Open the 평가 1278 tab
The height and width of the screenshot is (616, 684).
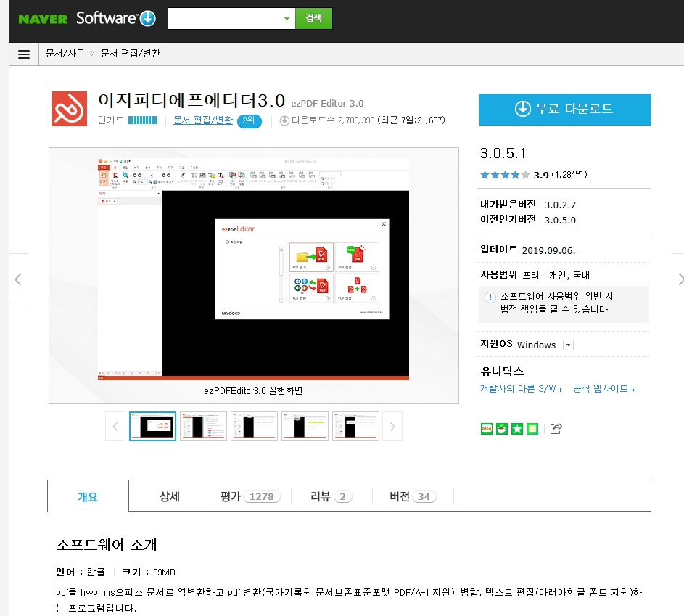pos(250,496)
